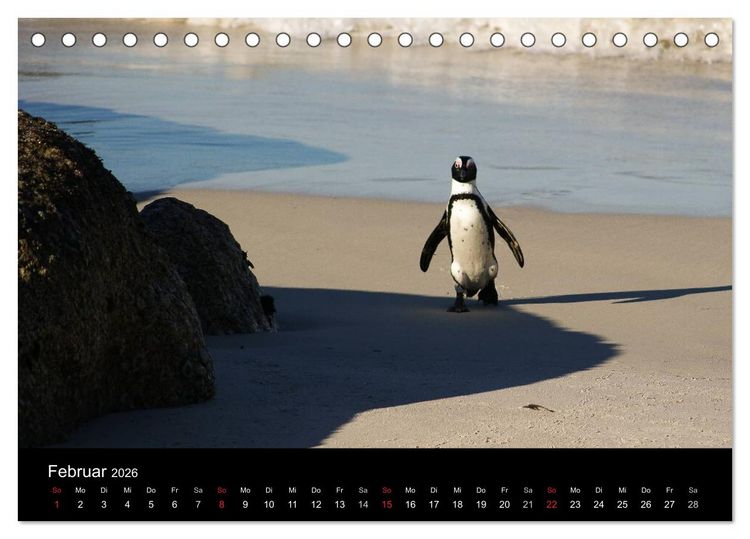This screenshot has width=750, height=539.
Task: Click the Februar 2026 month title
Action: pyautogui.click(x=93, y=472)
